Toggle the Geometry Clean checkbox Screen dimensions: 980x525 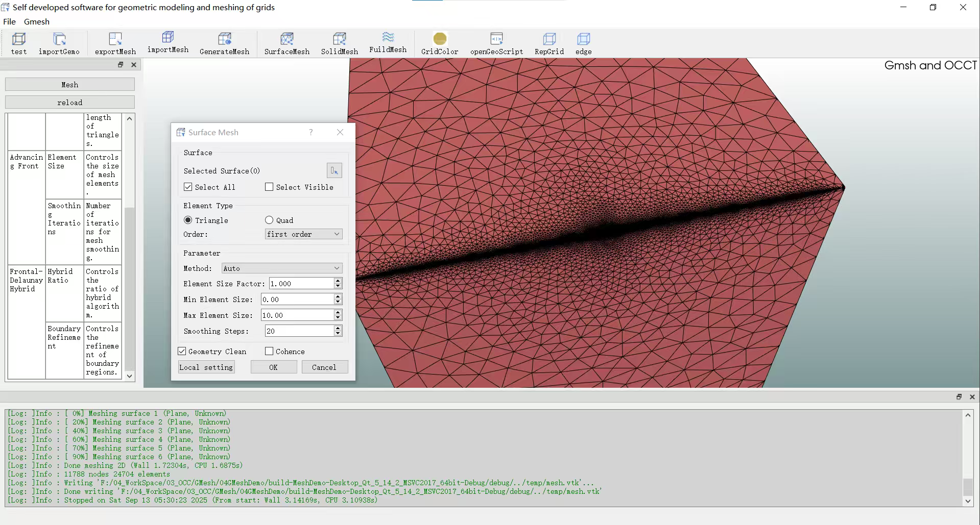click(x=182, y=352)
